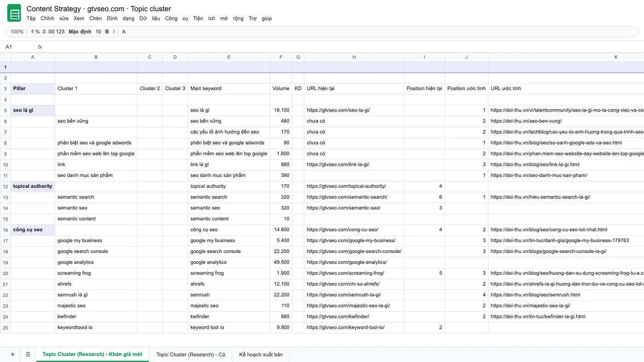The height and width of the screenshot is (362, 644).
Task: Select the topical authority pillar cell
Action: (x=33, y=186)
